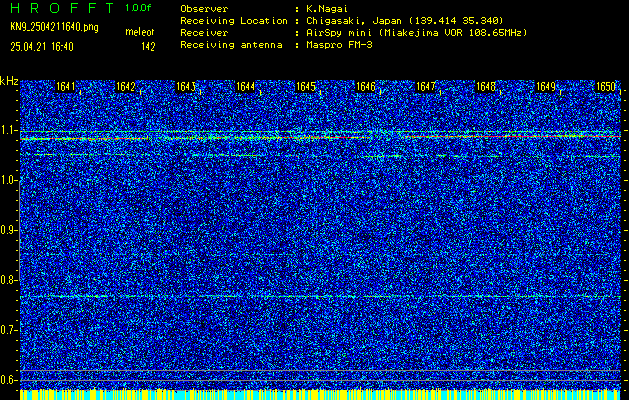Click the 0.6 frequency axis label
Image resolution: width=629 pixels, height=400 pixels.
pos(8,380)
